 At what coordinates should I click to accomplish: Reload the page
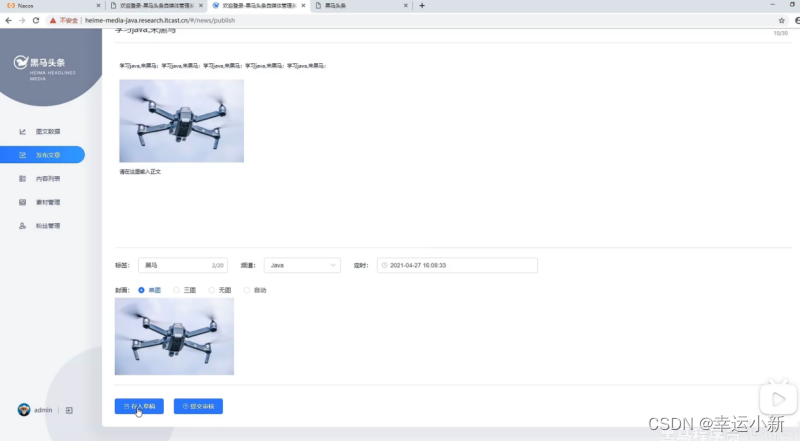pyautogui.click(x=36, y=20)
